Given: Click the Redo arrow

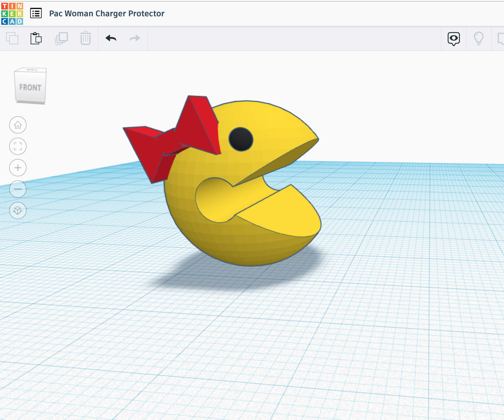Looking at the screenshot, I should 135,38.
